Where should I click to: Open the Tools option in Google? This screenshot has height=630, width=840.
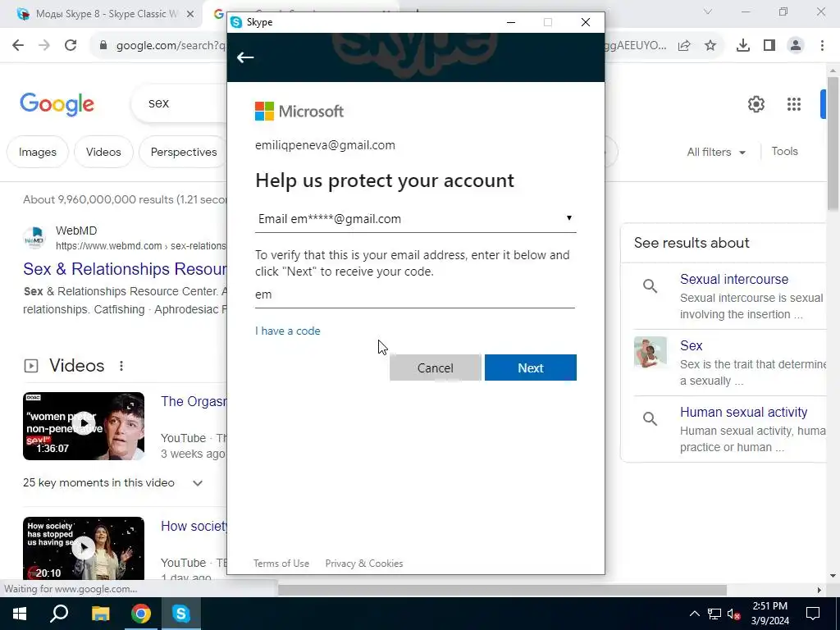[784, 152]
